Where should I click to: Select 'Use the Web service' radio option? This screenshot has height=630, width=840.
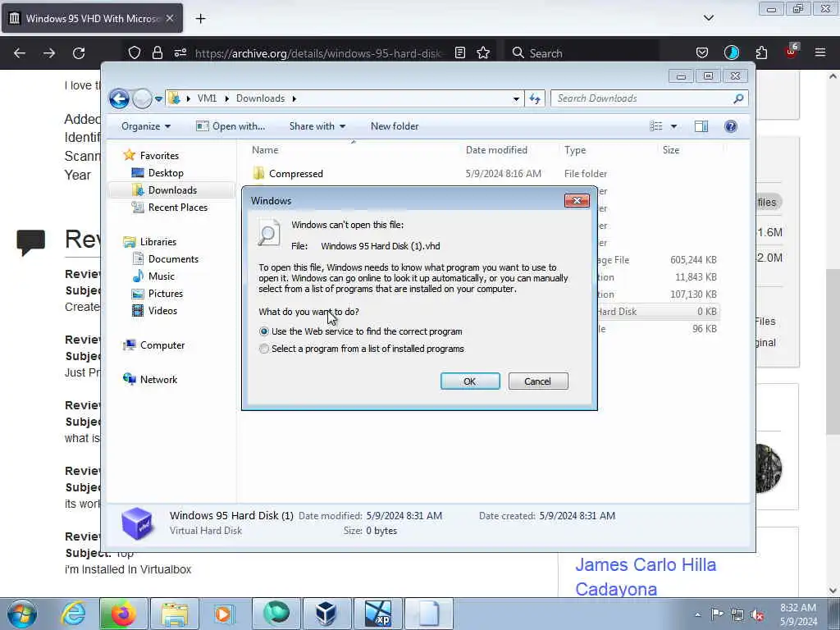click(263, 331)
